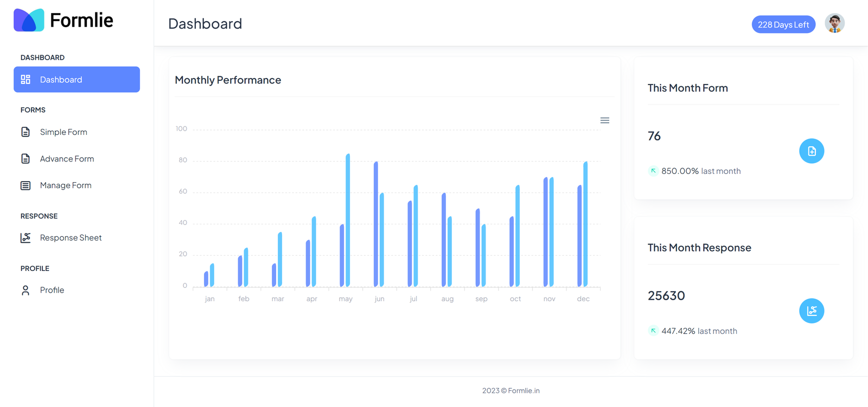Click the blue form icon beside 76
Screen dimensions: 868x407
point(812,151)
